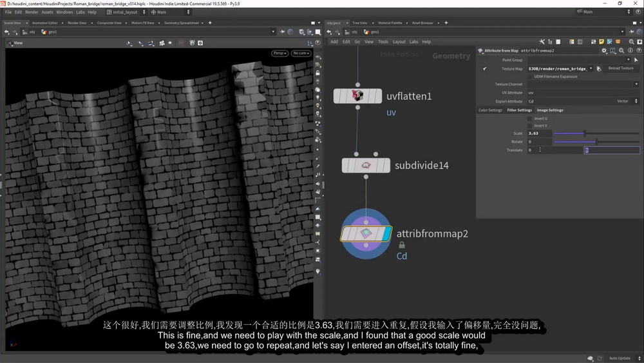Open the scene view path history dropdown
This screenshot has height=363, width=644.
[273, 32]
